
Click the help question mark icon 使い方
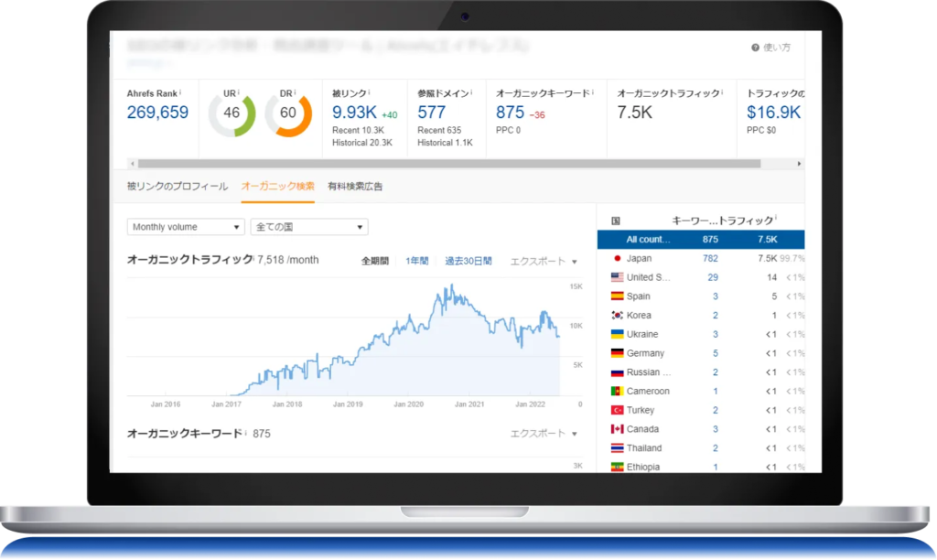tap(755, 48)
